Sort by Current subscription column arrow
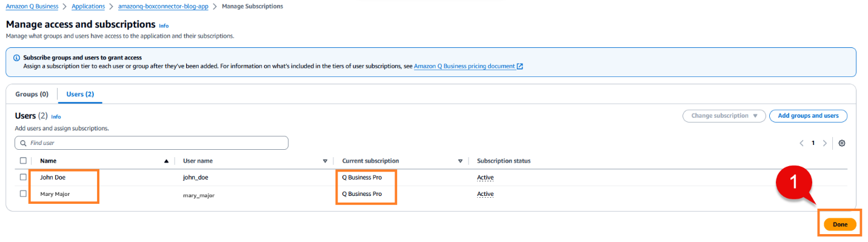This screenshot has height=242, width=868. pos(460,161)
